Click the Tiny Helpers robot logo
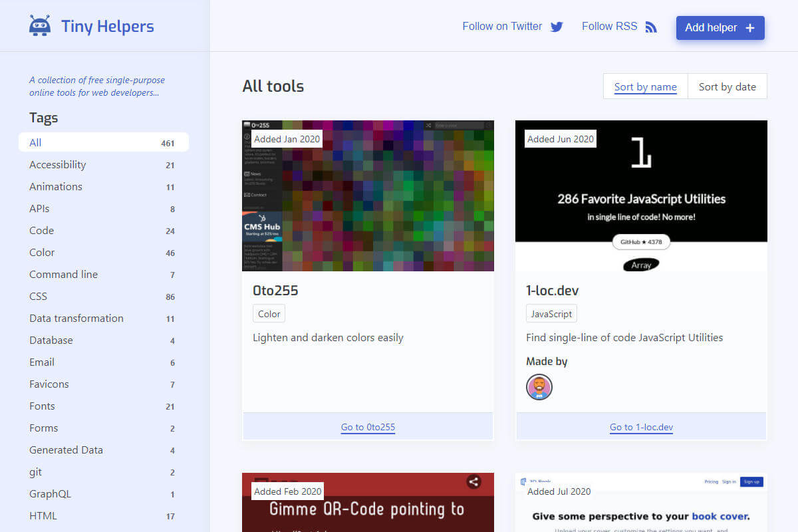 (40, 26)
